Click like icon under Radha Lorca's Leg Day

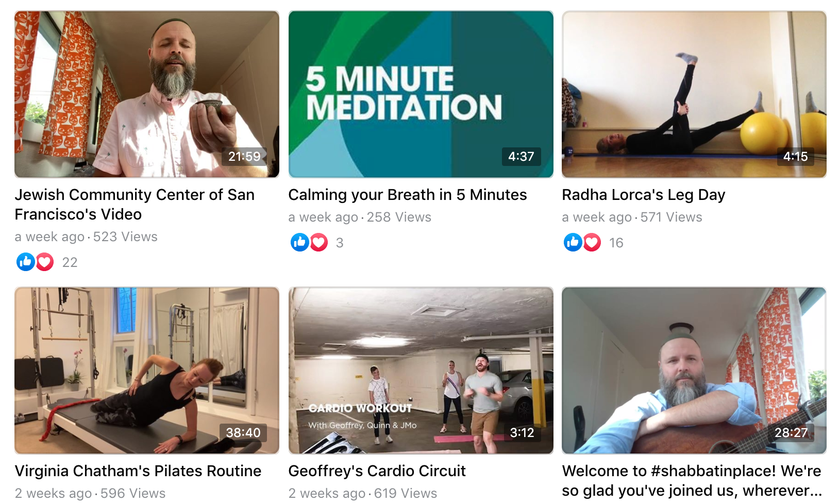click(573, 242)
